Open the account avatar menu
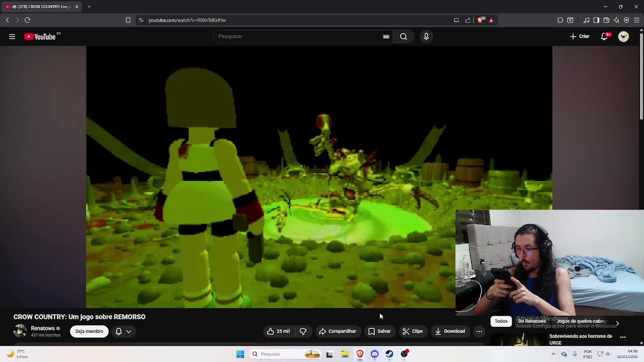 623,36
